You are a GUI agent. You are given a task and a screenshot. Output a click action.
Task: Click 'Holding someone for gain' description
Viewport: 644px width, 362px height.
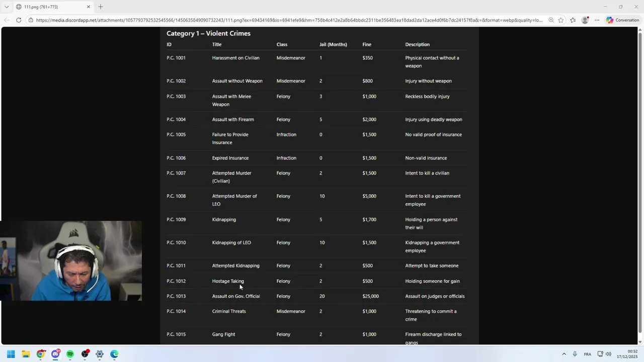432,281
